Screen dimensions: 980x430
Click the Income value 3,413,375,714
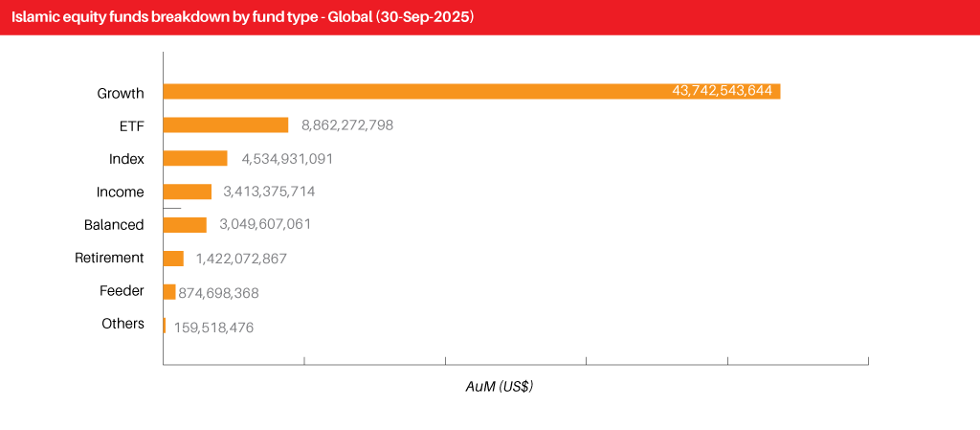point(269,192)
